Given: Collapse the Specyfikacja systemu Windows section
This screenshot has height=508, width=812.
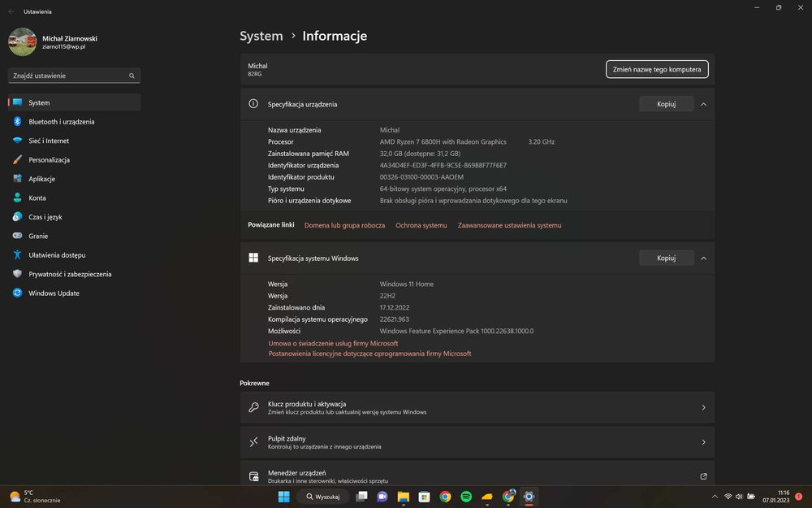Looking at the screenshot, I should (703, 258).
